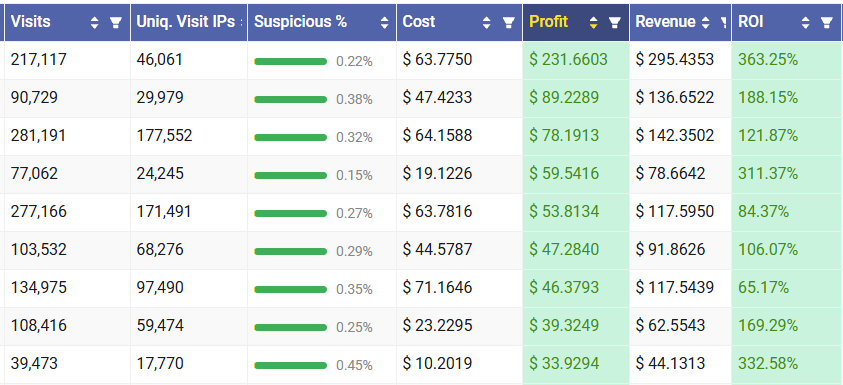Open the ROI column filter
This screenshot has width=843, height=385.
(827, 22)
